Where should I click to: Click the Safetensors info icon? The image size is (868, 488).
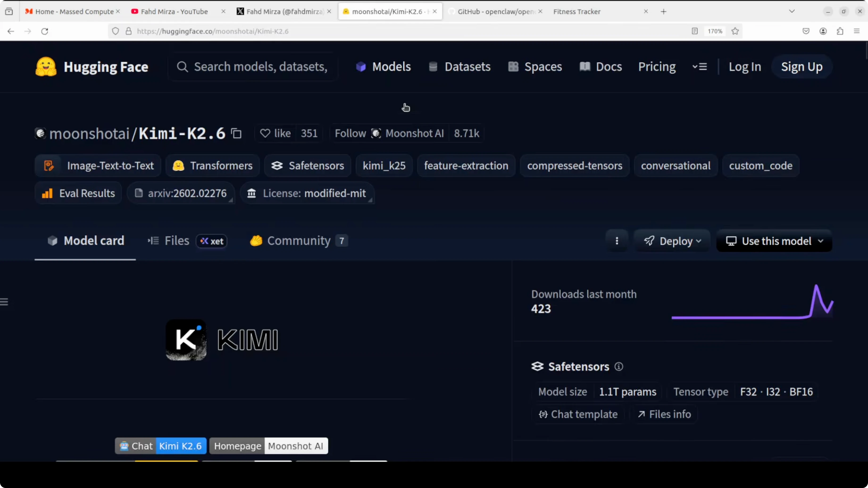[x=619, y=366]
